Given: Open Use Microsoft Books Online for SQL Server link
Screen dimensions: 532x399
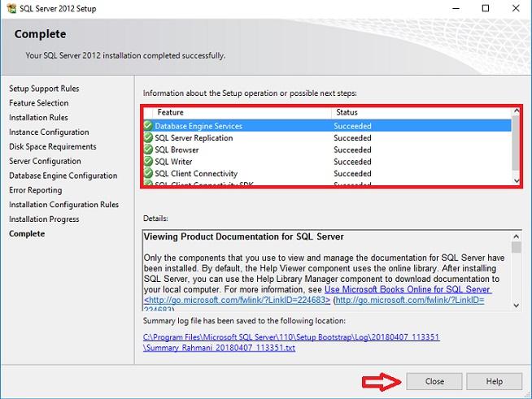Looking at the screenshot, I should tap(408, 289).
